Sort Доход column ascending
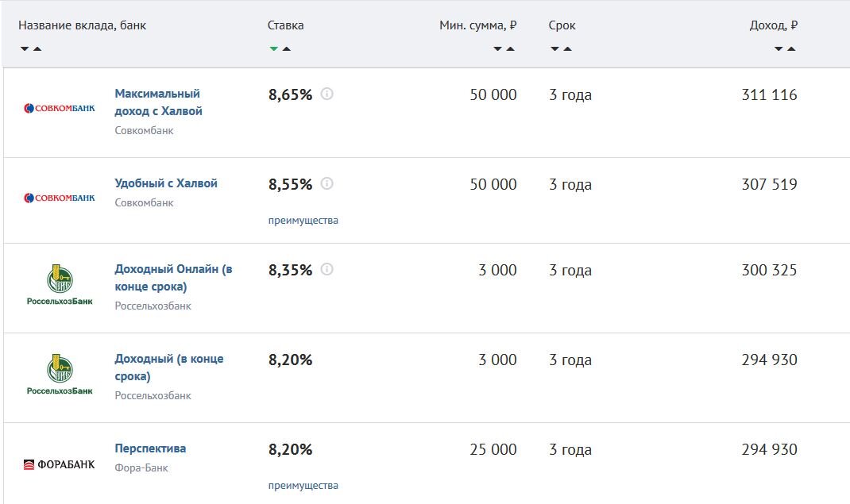Viewport: 850px width, 504px height. point(791,49)
